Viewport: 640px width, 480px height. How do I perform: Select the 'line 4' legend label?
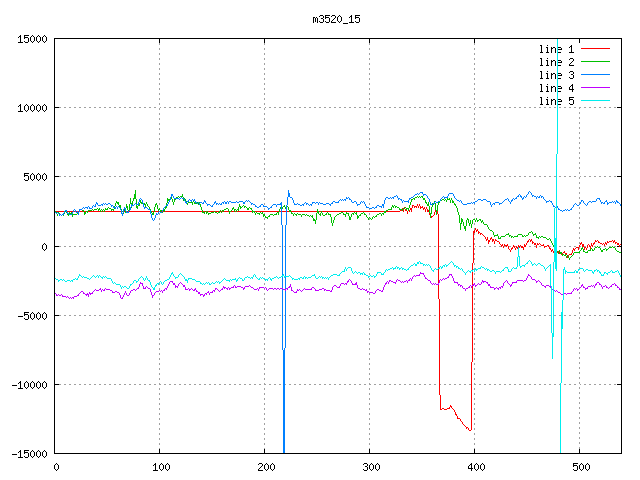click(x=557, y=88)
